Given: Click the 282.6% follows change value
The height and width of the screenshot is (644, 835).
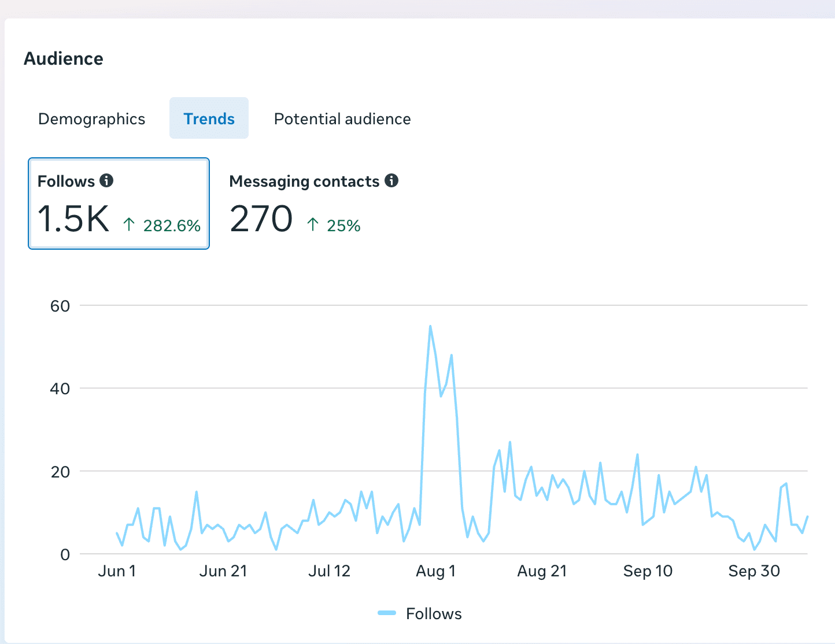Looking at the screenshot, I should (x=172, y=225).
